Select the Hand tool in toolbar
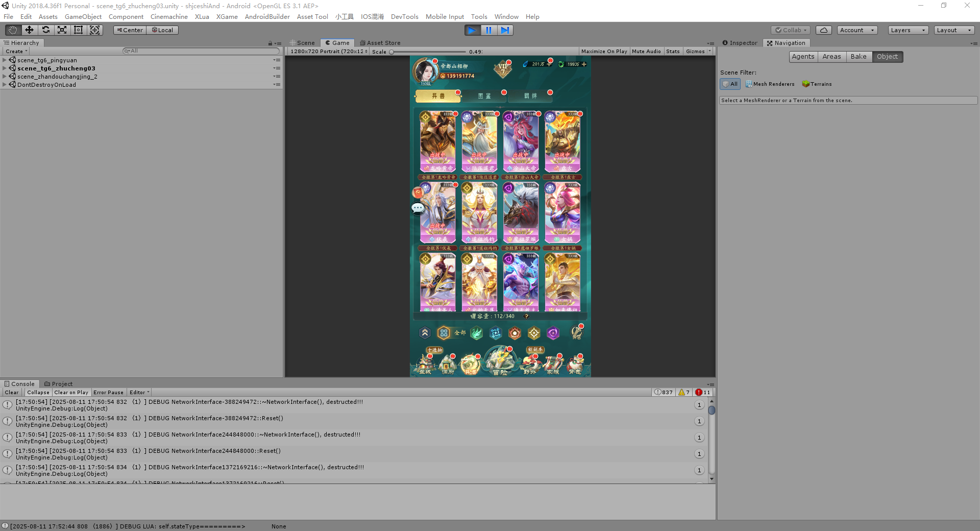This screenshot has height=531, width=980. tap(13, 30)
